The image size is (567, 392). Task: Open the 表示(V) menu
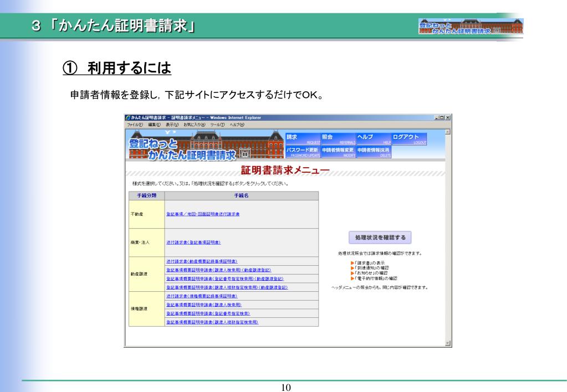pos(172,125)
